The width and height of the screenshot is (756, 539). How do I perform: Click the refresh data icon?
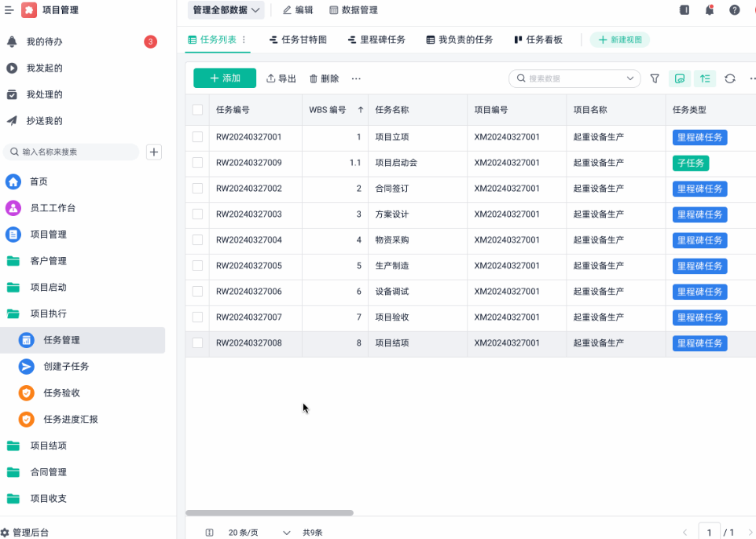pyautogui.click(x=730, y=79)
